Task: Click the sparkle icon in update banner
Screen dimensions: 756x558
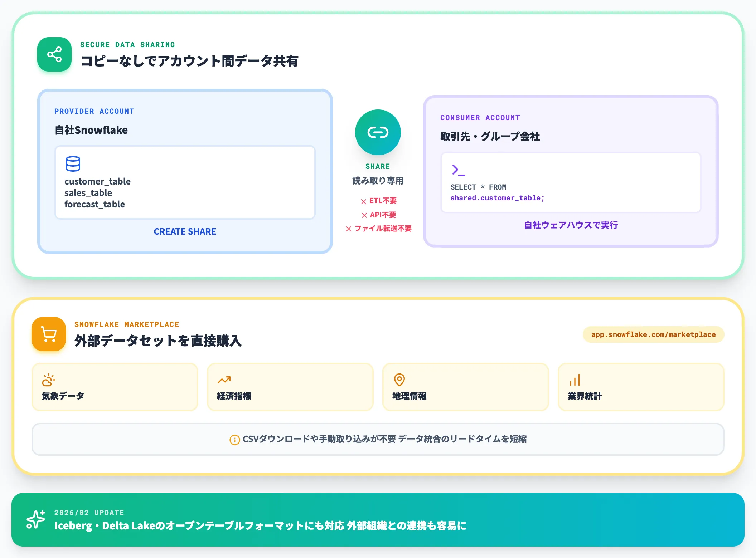Action: tap(36, 519)
